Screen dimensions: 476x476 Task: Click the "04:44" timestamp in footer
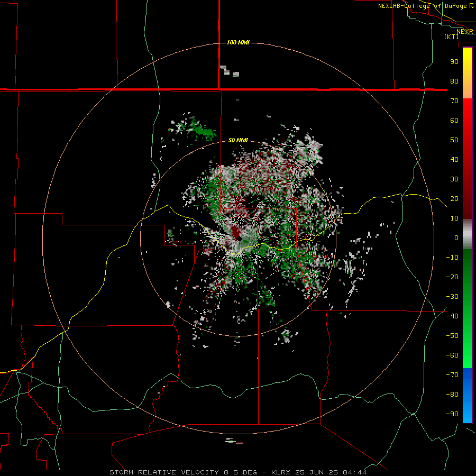[x=354, y=472]
